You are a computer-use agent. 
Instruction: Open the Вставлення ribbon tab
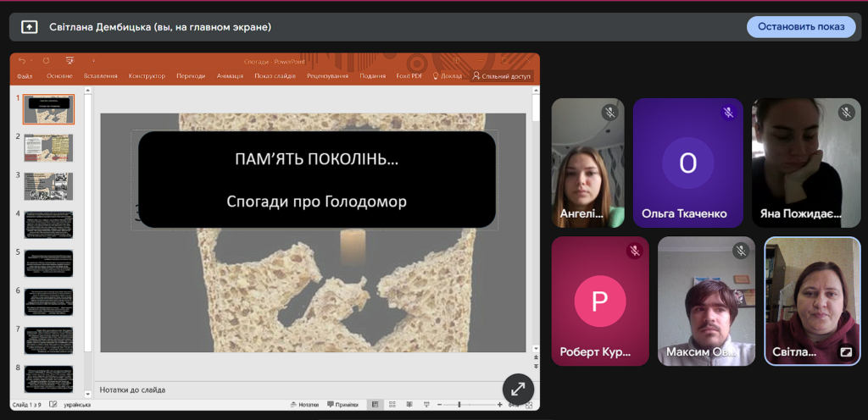pyautogui.click(x=101, y=76)
